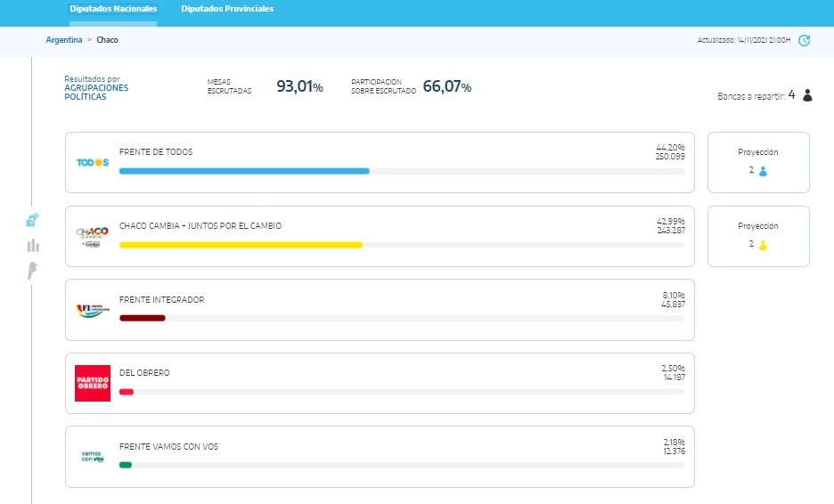
Task: Select the Frente Integrador result row title
Action: click(161, 300)
